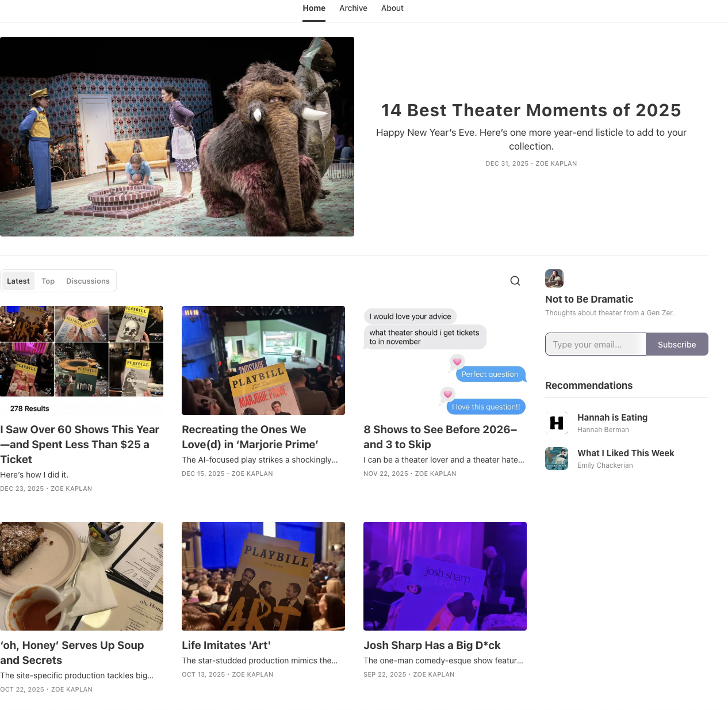The image size is (728, 710).
Task: Click the Subscribe button
Action: [676, 344]
